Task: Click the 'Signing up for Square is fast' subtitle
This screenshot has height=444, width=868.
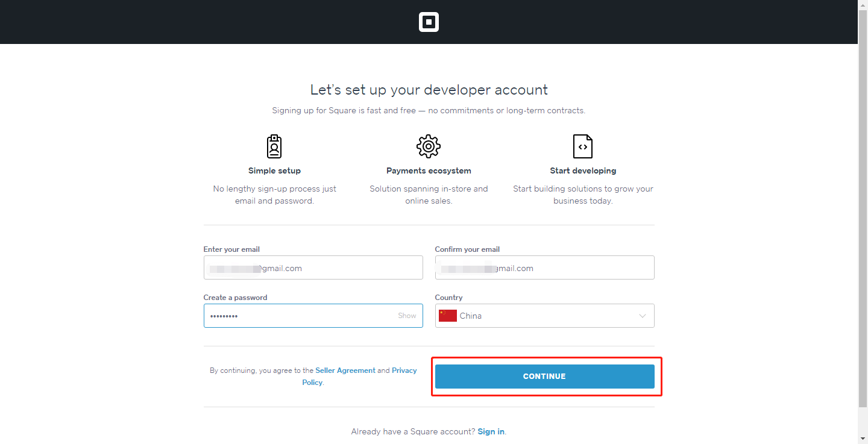Action: click(429, 111)
